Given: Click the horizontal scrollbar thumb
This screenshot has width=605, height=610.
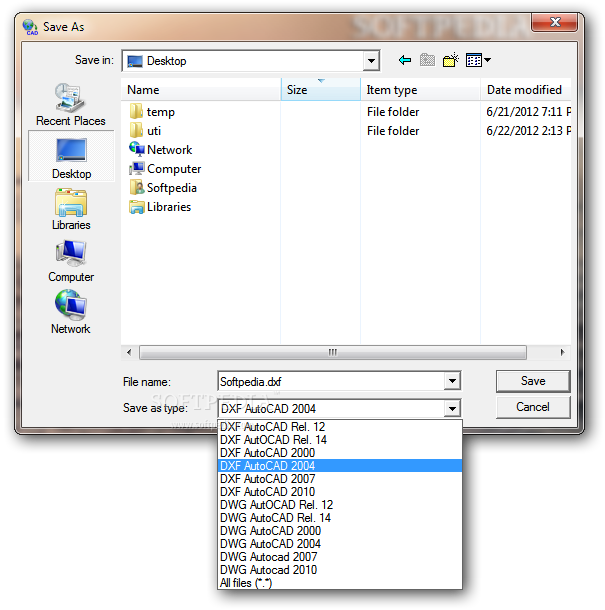Looking at the screenshot, I should pyautogui.click(x=333, y=352).
